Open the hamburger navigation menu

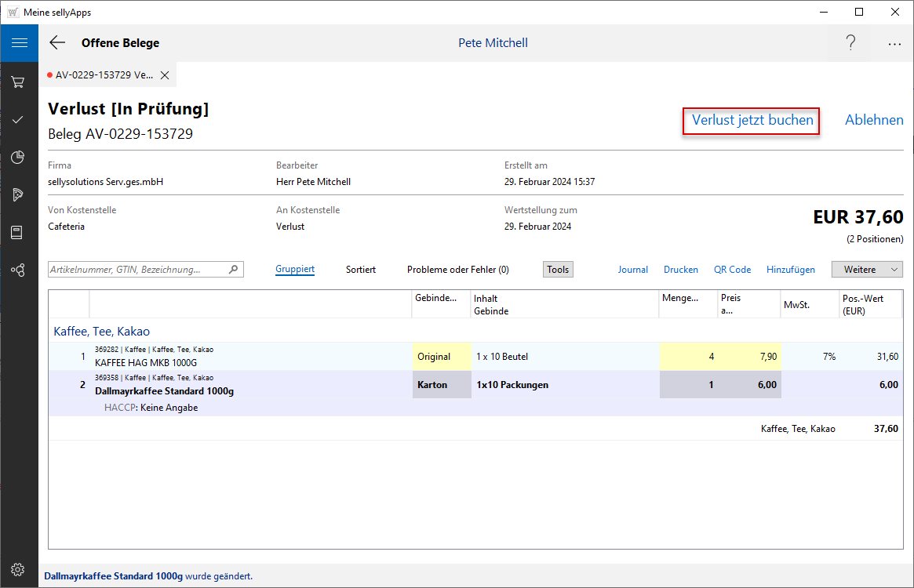[x=19, y=43]
